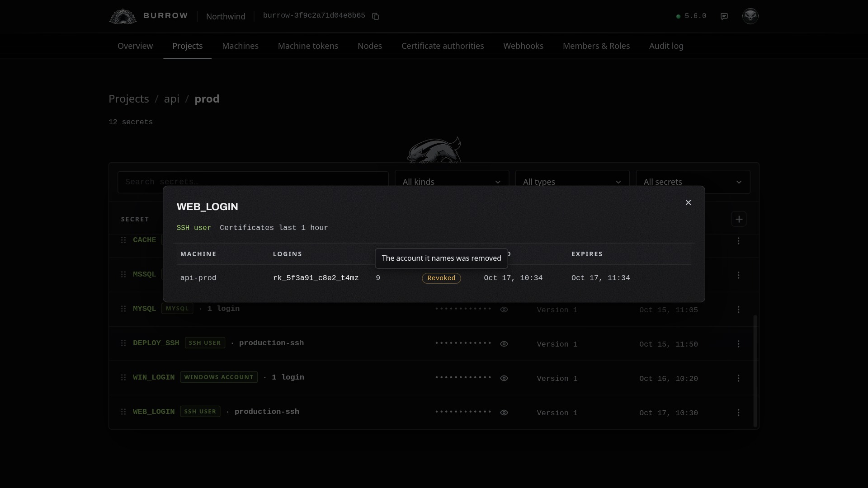Open actions menu for WIN_LOGIN row
868x488 pixels.
pyautogui.click(x=738, y=378)
